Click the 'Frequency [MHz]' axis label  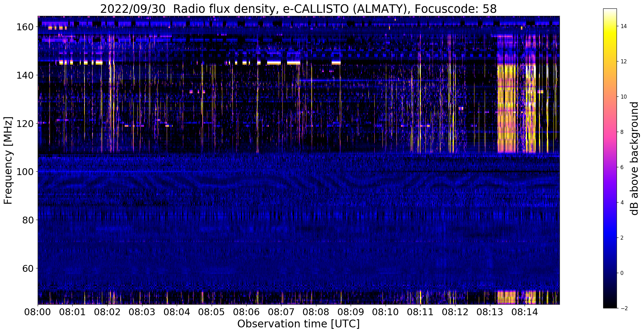8,160
